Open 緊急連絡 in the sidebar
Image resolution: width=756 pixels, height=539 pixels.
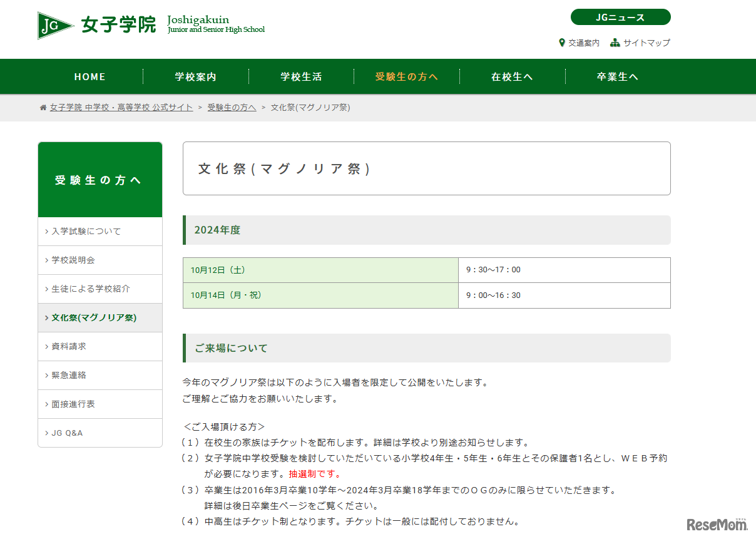[x=69, y=376]
